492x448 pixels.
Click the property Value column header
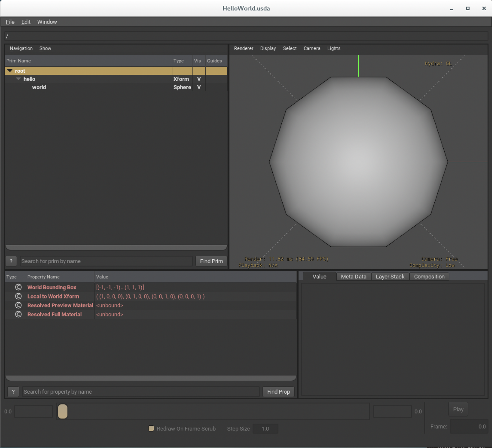[x=196, y=277]
